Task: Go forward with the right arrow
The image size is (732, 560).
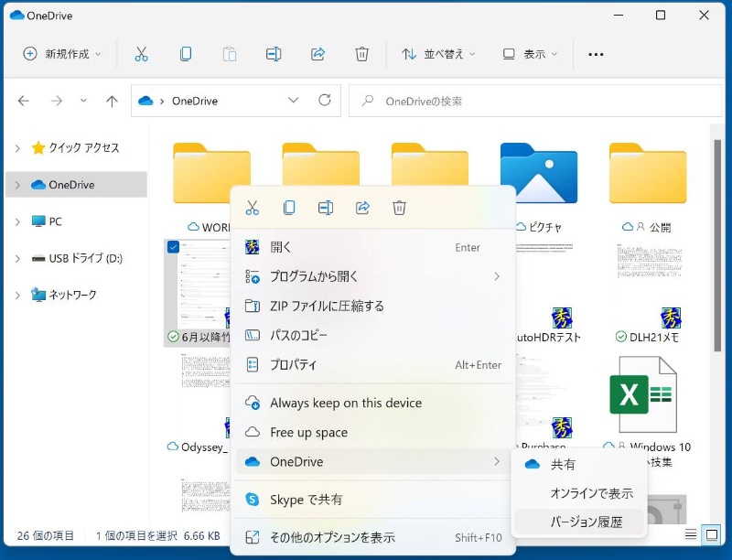Action: point(57,101)
